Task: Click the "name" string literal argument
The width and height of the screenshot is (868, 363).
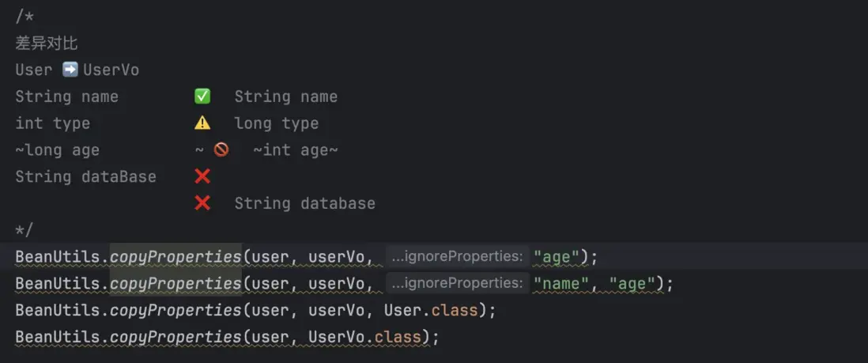Action: [560, 284]
